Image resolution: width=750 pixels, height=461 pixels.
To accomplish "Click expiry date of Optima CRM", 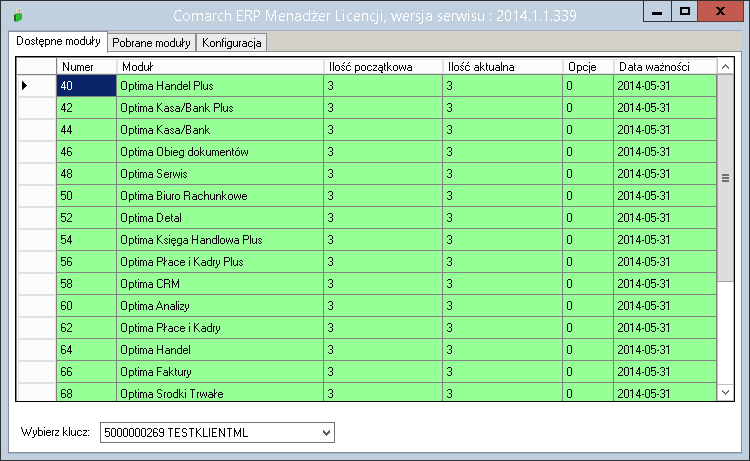I will (x=665, y=284).
